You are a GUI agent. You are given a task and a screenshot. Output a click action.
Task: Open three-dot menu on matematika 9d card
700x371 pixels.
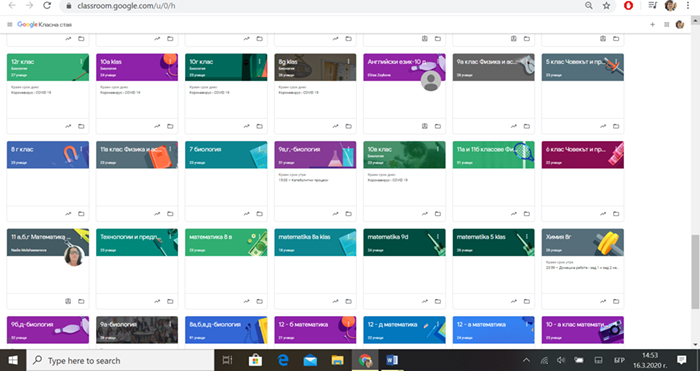coord(438,237)
